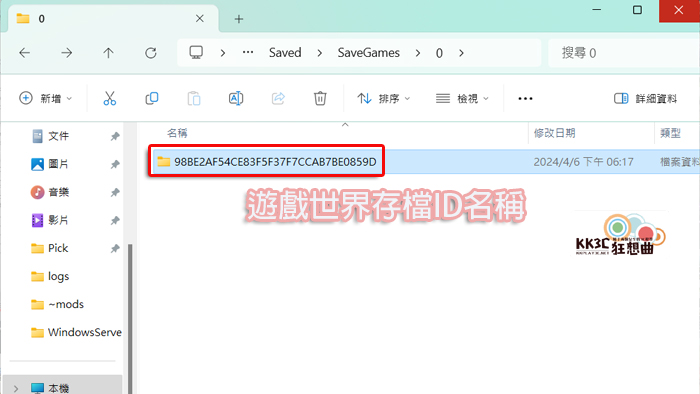The height and width of the screenshot is (394, 700).
Task: Close the tab named 0
Action: pos(200,18)
